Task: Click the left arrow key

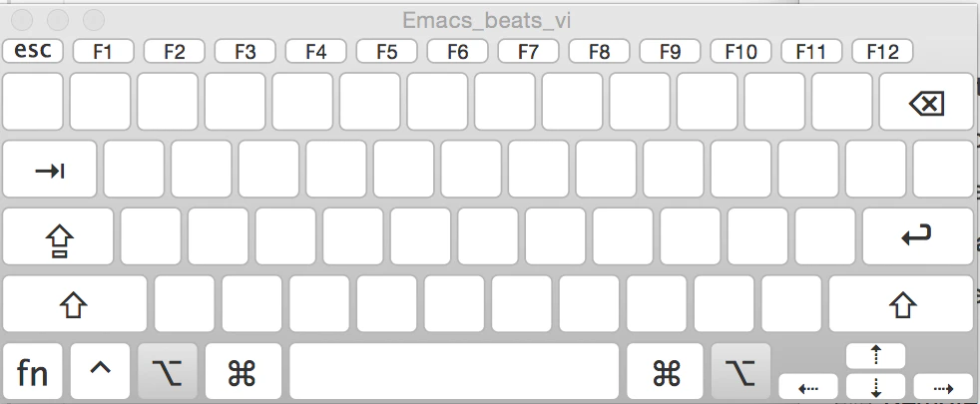Action: coord(808,387)
